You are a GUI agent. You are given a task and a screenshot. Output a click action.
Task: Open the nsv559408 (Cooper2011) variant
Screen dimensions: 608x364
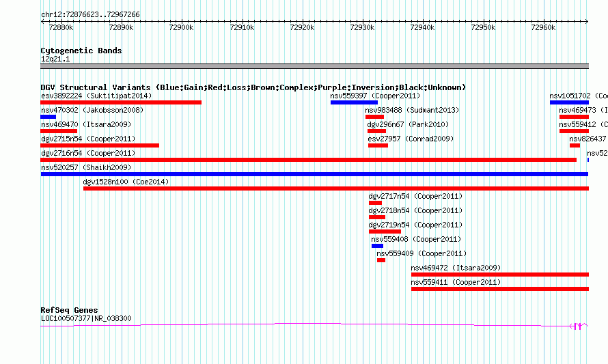point(416,239)
